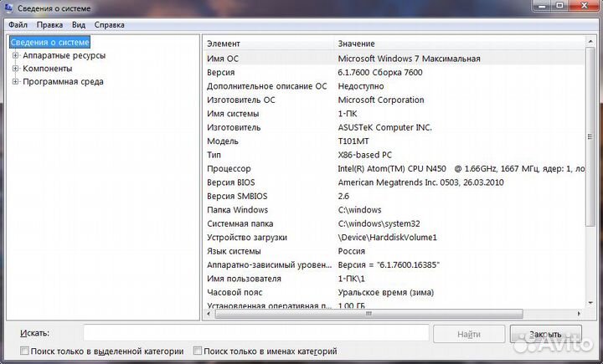The width and height of the screenshot is (603, 364).
Task: Toggle Поиск только в выделенной категории checkbox
Action: [24, 351]
